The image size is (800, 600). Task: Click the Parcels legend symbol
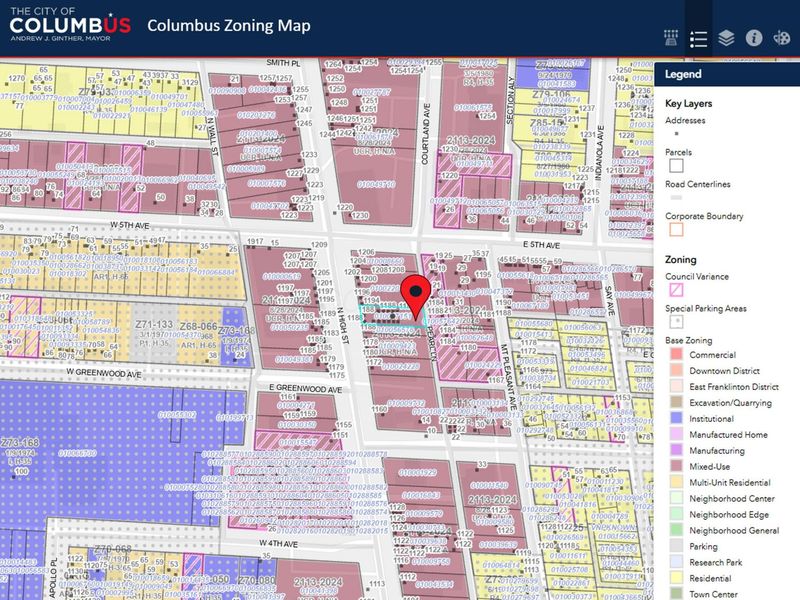(x=676, y=166)
